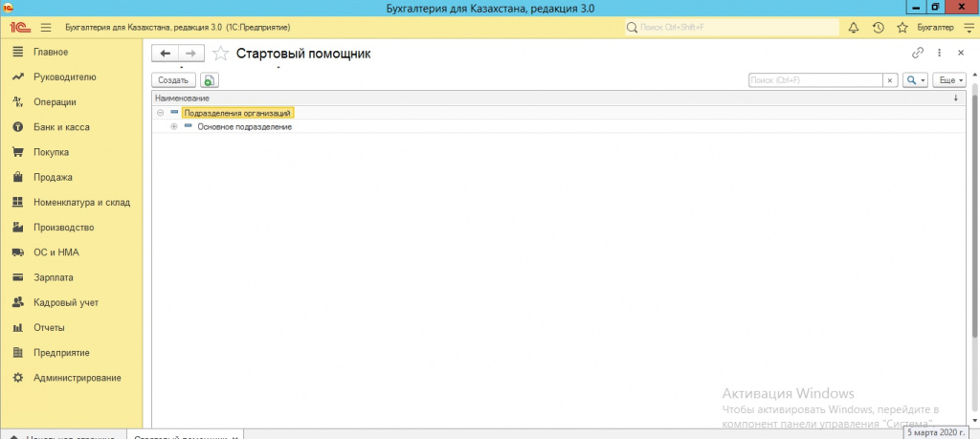Click the global search field Поиск Ctrl+Shift+F
This screenshot has height=439, width=980.
point(732,28)
